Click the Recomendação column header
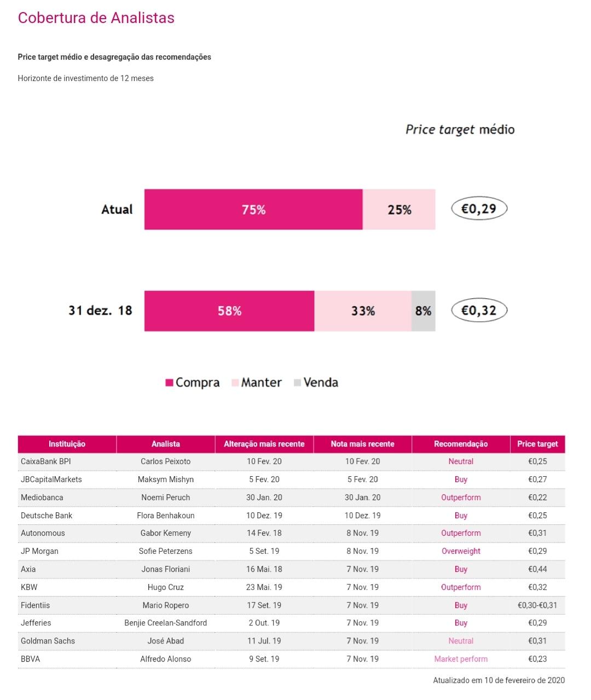The image size is (591, 700). (461, 444)
